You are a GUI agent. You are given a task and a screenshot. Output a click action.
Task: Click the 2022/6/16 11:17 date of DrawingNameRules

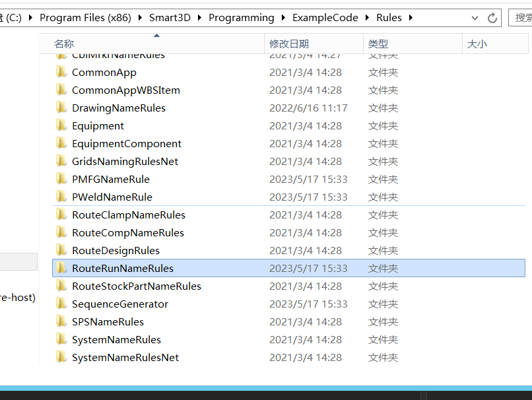coord(308,108)
